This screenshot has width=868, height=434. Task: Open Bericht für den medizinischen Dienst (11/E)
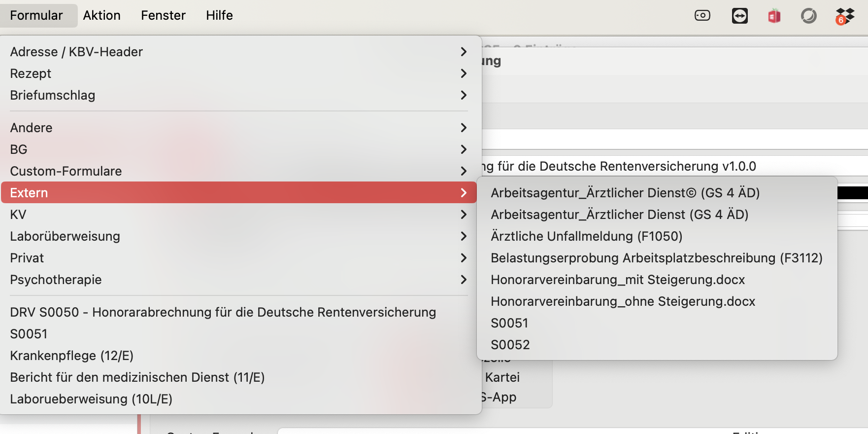click(x=239, y=377)
